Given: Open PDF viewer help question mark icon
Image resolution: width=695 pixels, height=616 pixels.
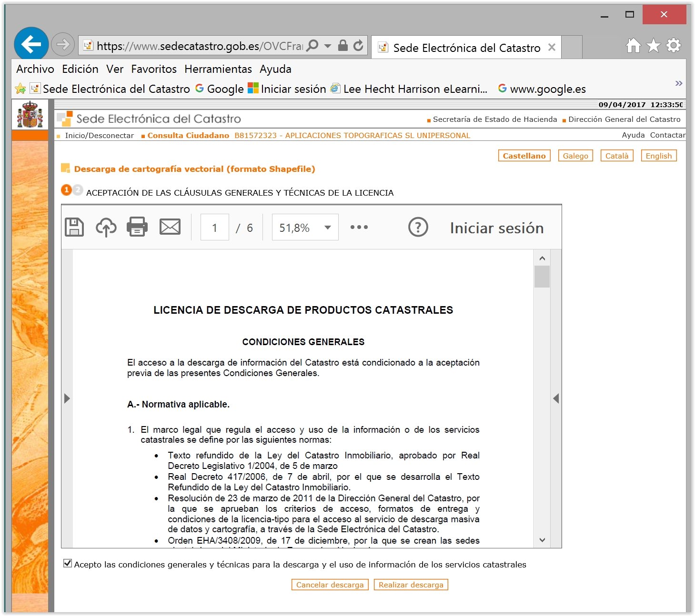Looking at the screenshot, I should [418, 227].
